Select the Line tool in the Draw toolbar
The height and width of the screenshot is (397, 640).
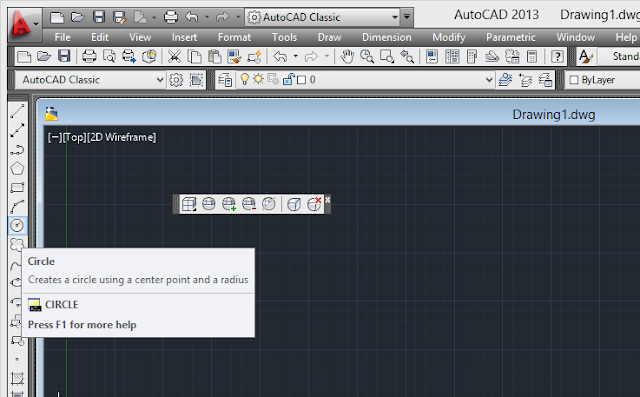click(17, 111)
